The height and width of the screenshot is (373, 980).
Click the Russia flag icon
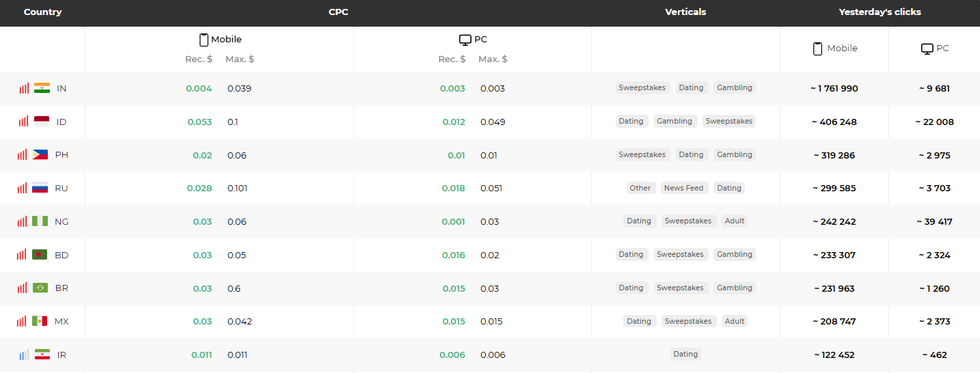pos(40,188)
